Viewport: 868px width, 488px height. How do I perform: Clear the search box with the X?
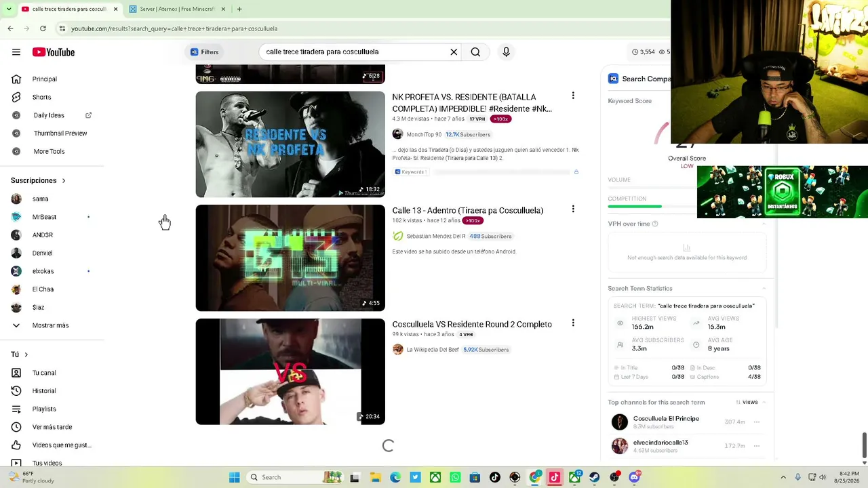click(x=454, y=52)
